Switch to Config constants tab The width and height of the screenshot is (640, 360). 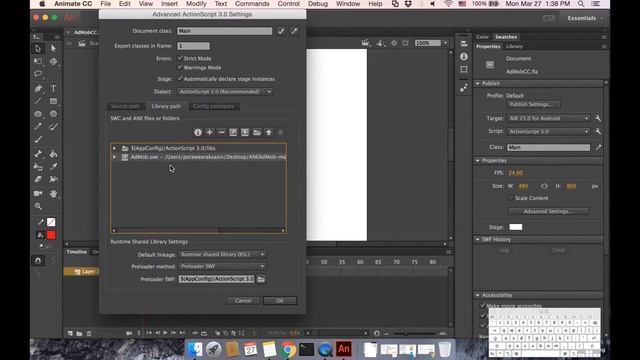pyautogui.click(x=213, y=106)
